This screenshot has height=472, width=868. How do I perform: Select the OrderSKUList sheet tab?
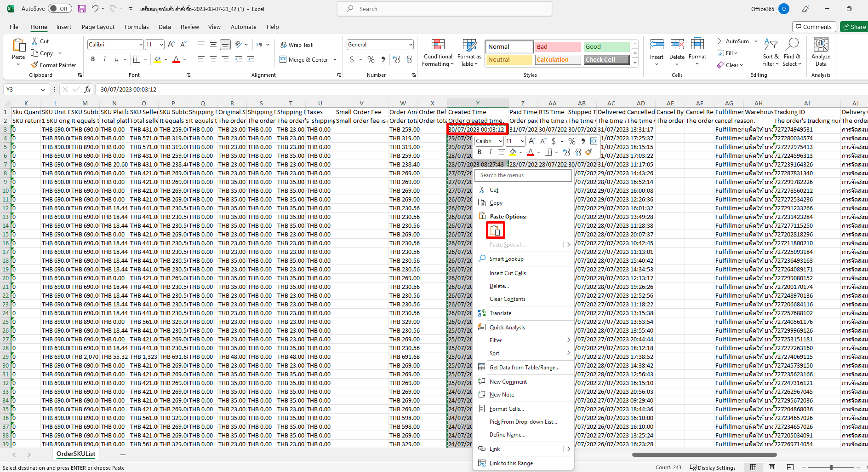pos(76,454)
